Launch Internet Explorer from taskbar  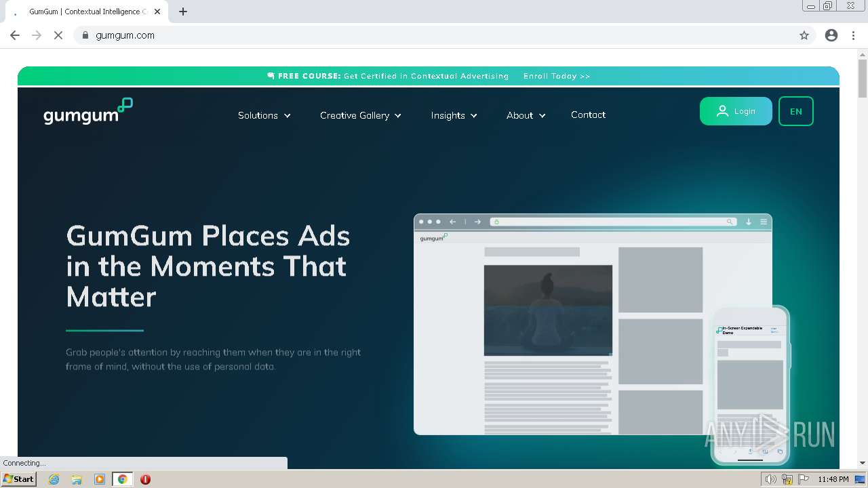pos(54,479)
